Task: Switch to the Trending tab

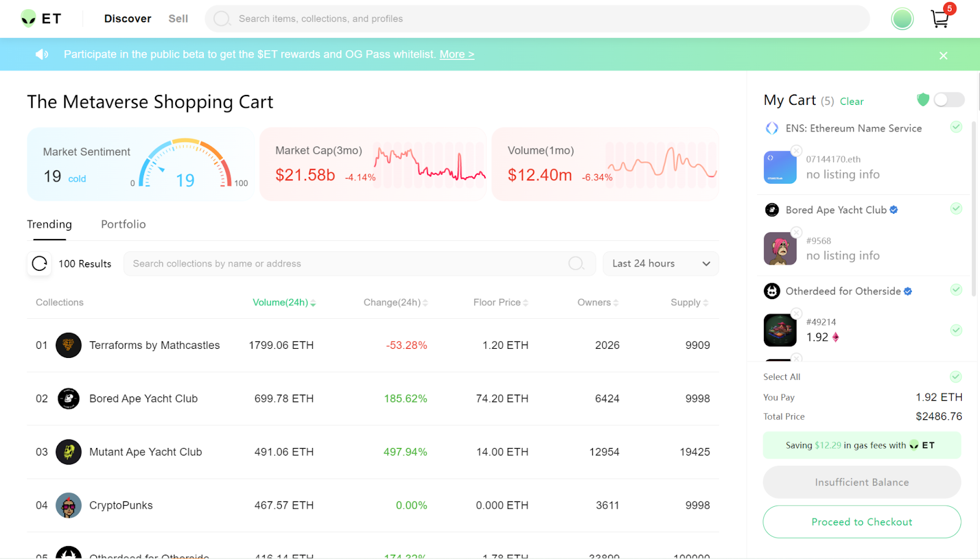Action: coord(50,224)
